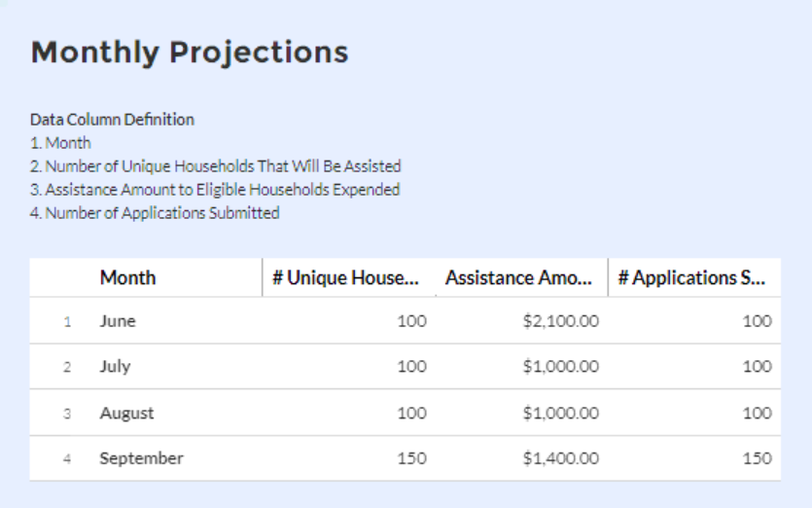
Task: Select the August month cell
Action: coord(126,413)
